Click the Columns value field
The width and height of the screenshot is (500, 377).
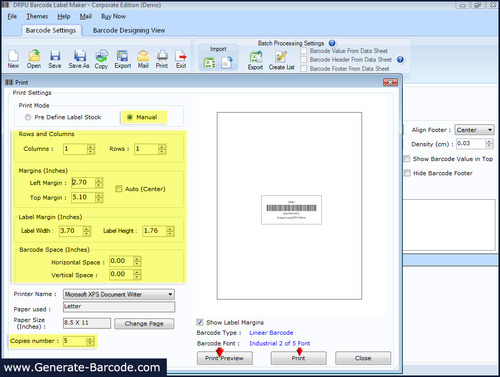click(x=75, y=149)
